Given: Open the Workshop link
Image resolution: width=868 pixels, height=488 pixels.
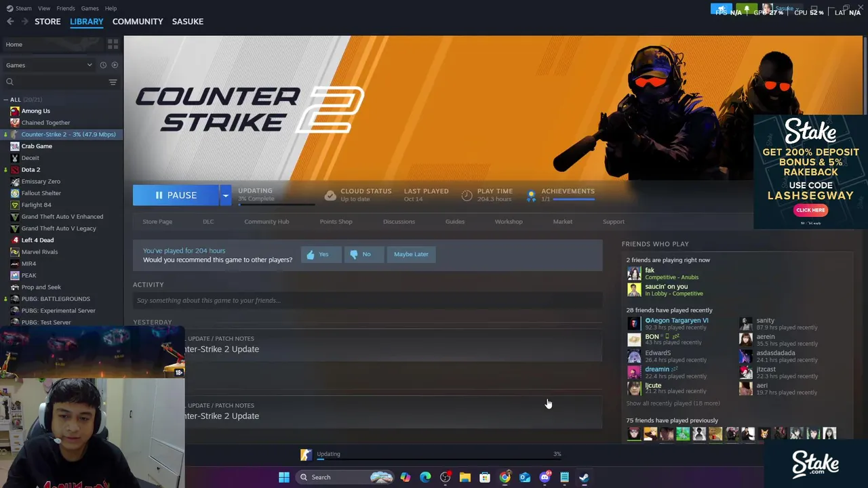Looking at the screenshot, I should click(x=509, y=222).
